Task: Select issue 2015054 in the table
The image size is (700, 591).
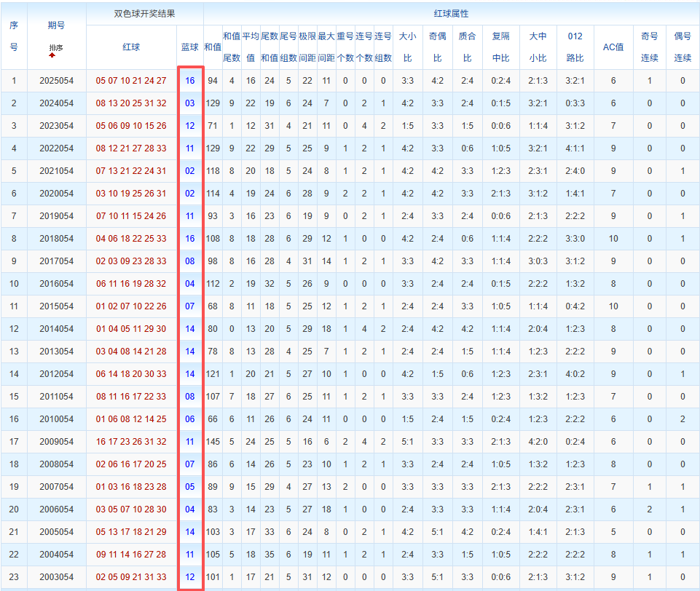Action: pos(56,306)
